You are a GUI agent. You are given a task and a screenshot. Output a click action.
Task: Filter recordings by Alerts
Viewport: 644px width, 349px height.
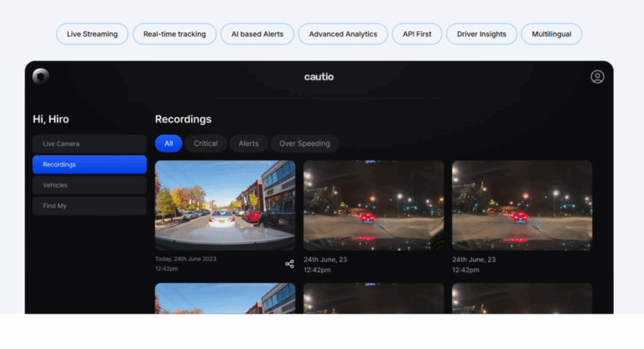pos(248,143)
